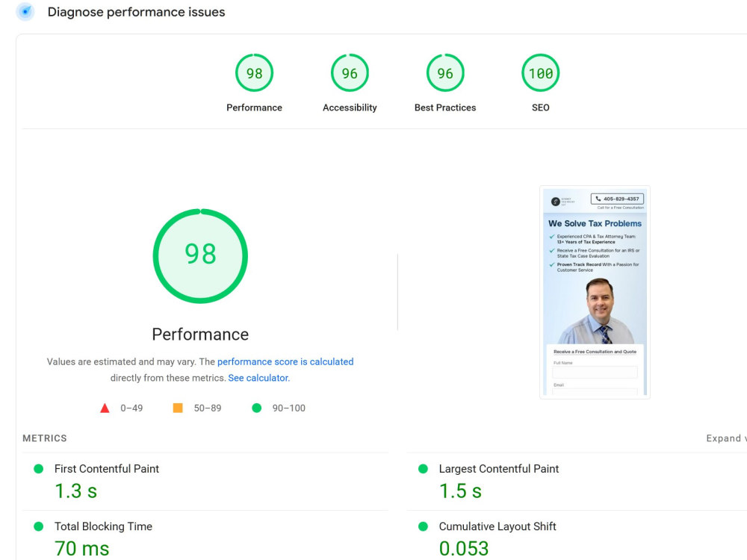Image resolution: width=747 pixels, height=560 pixels.
Task: Click the 'Diagnose performance issues' heading
Action: pyautogui.click(x=136, y=12)
